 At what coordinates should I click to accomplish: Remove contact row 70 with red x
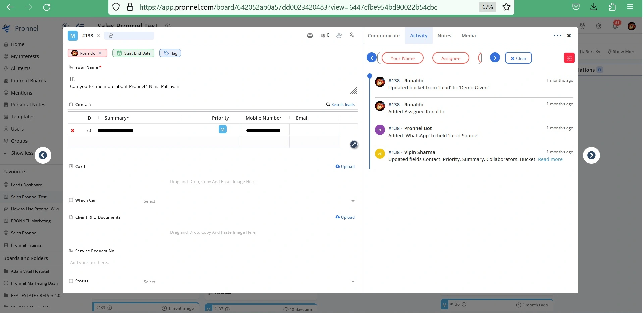(x=72, y=131)
